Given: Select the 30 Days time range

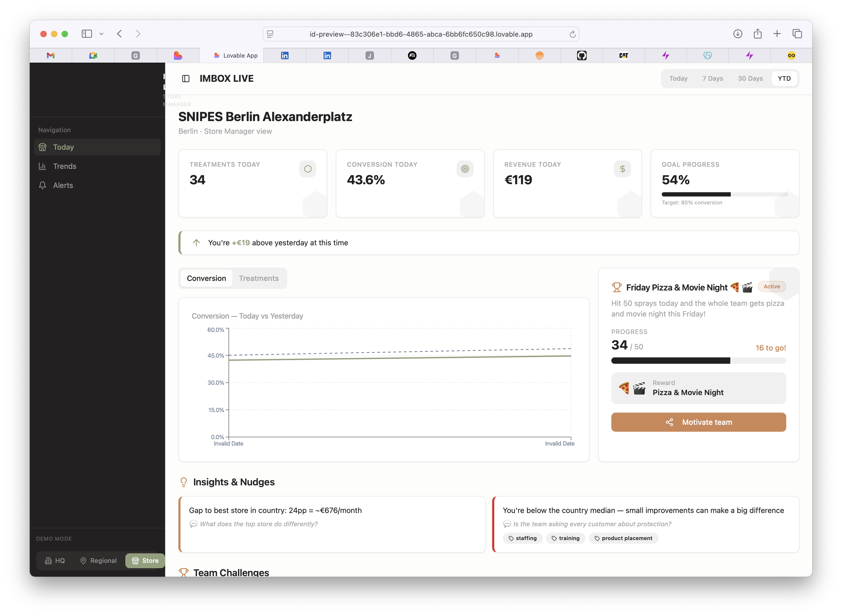Looking at the screenshot, I should pos(750,79).
